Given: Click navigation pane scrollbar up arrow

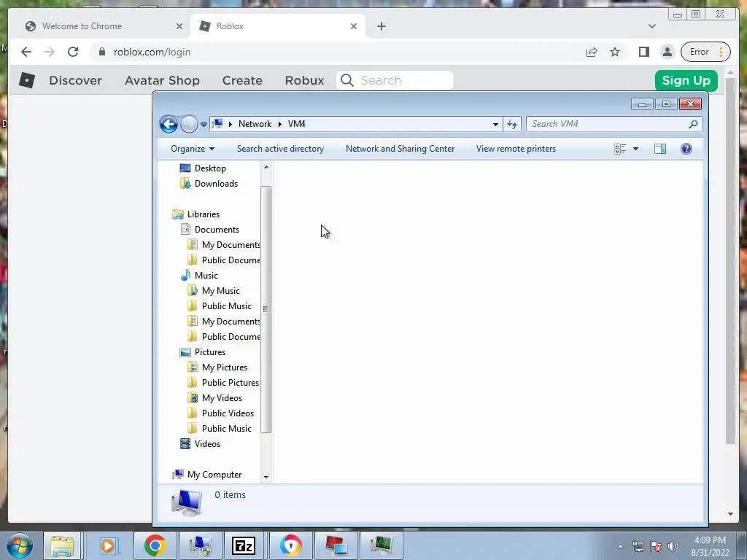Looking at the screenshot, I should 266,167.
